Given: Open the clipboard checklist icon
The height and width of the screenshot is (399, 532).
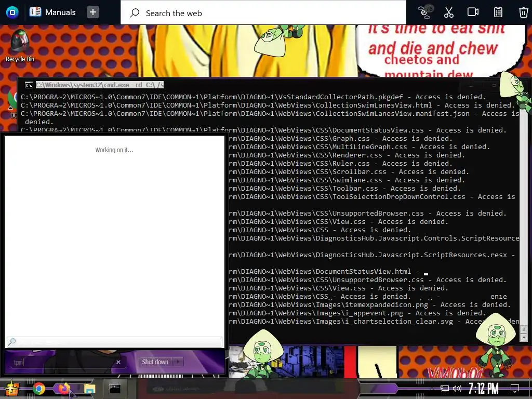Looking at the screenshot, I should pyautogui.click(x=498, y=12).
